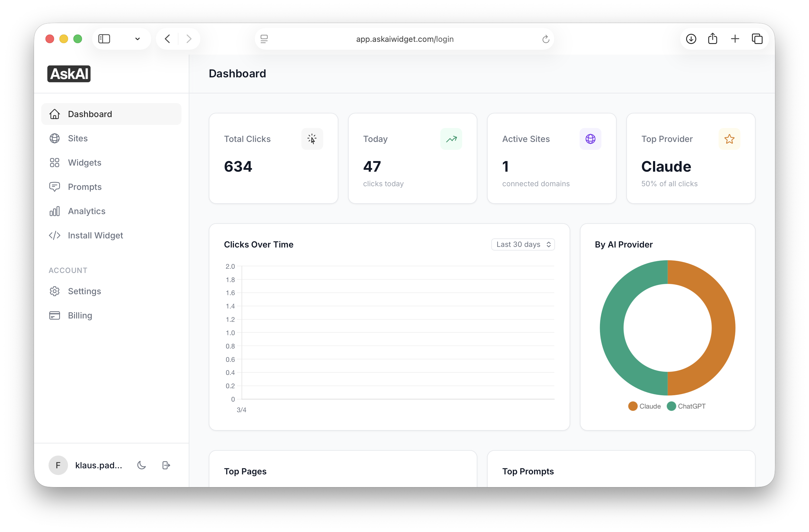
Task: Select the Widgets grid icon in sidebar
Action: click(x=55, y=162)
